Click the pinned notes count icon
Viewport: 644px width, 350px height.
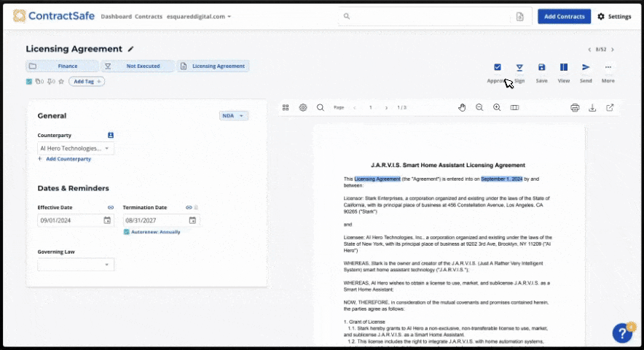(x=51, y=82)
